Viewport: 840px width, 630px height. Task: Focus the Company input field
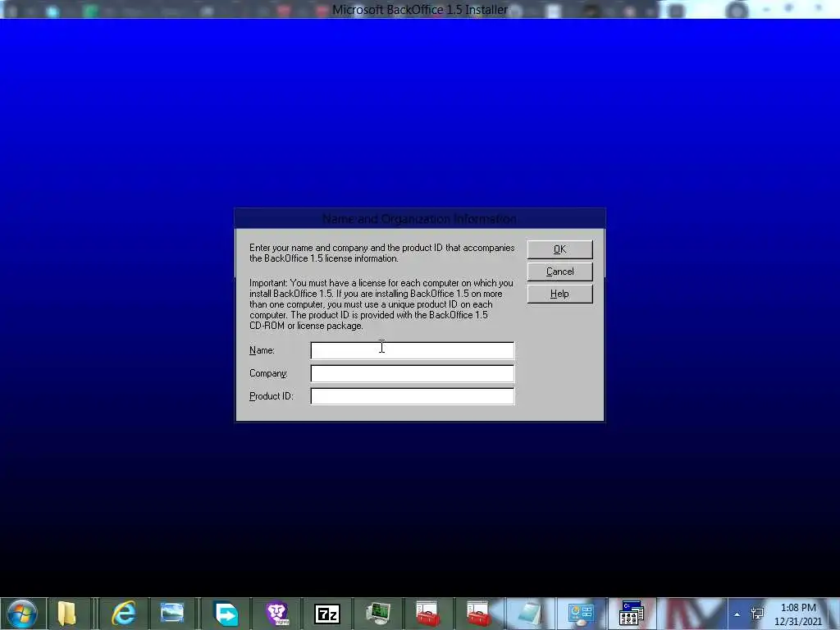tap(413, 373)
